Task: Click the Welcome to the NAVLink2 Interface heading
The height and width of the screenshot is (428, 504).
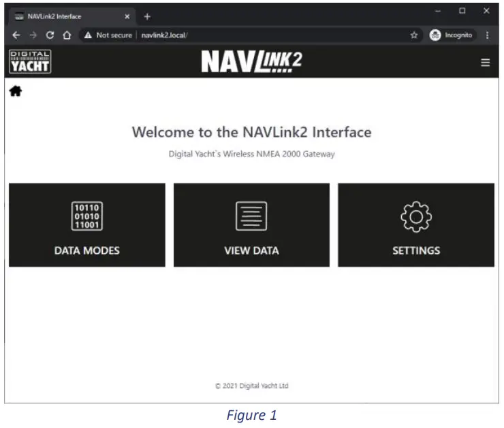Action: point(252,132)
